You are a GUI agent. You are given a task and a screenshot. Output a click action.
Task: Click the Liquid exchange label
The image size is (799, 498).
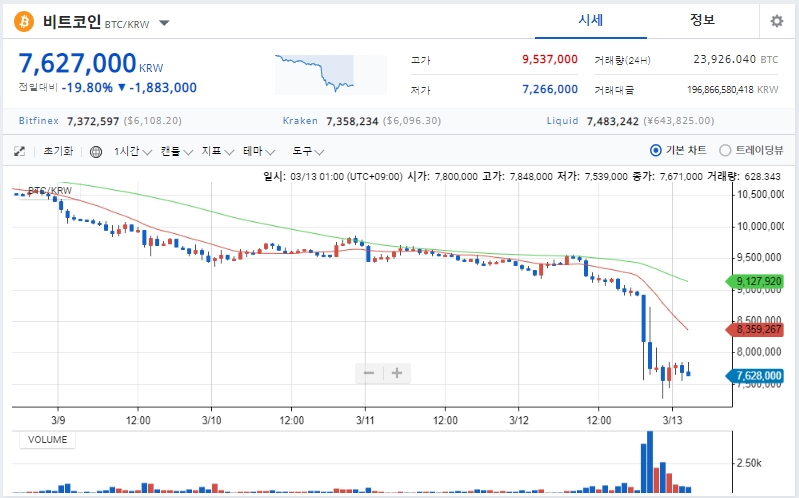click(x=563, y=121)
